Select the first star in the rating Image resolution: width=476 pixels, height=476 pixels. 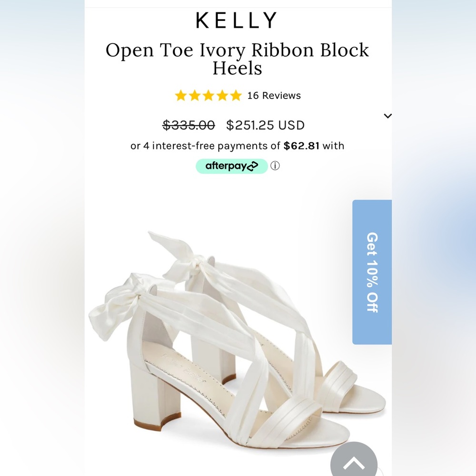(x=182, y=96)
